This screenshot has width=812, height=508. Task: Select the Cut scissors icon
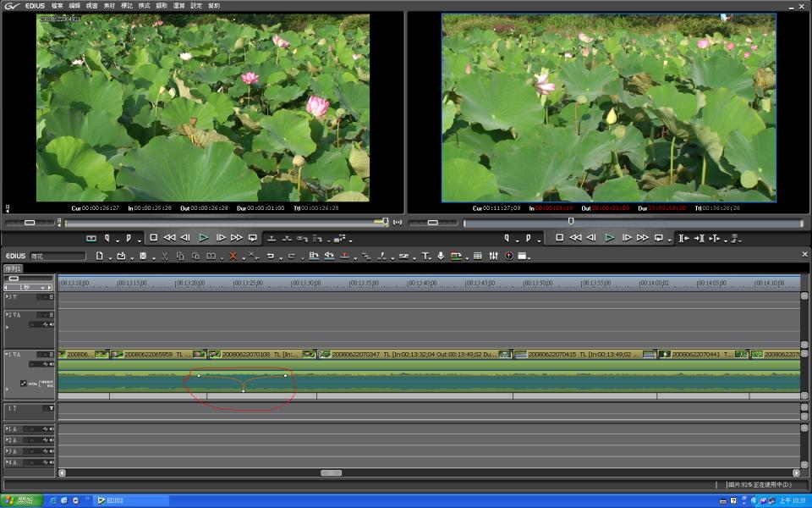(165, 256)
